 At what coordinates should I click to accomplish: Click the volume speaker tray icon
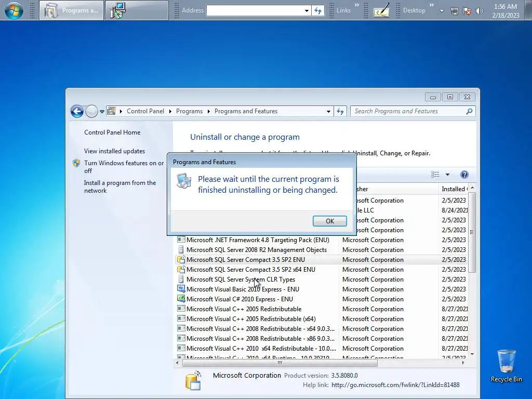[479, 11]
